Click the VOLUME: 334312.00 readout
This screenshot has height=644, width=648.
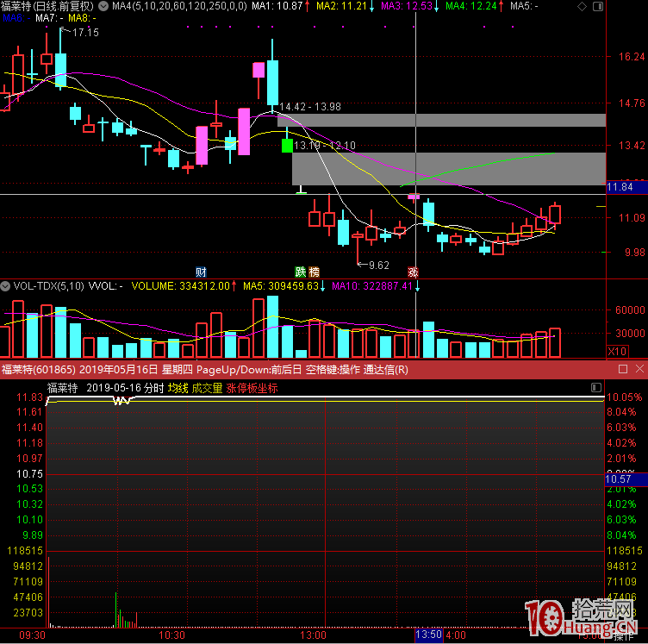(x=181, y=286)
